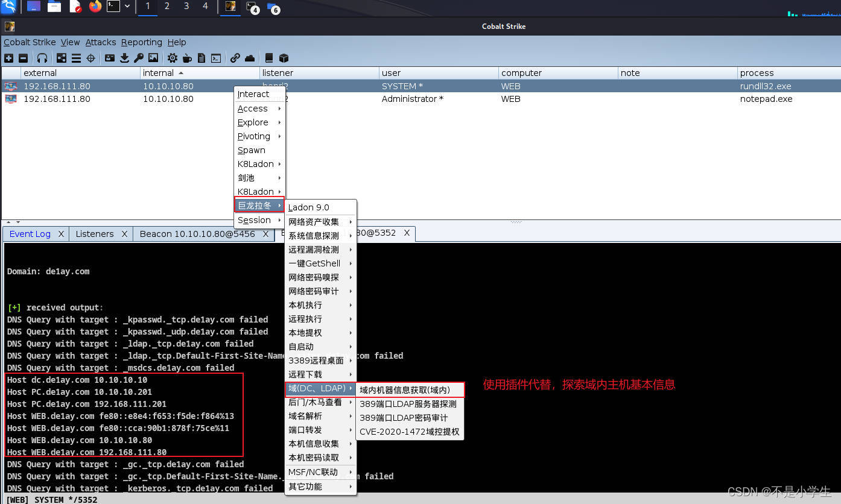Click the coffee cup Java Applet icon
This screenshot has height=504, width=841.
tap(187, 58)
